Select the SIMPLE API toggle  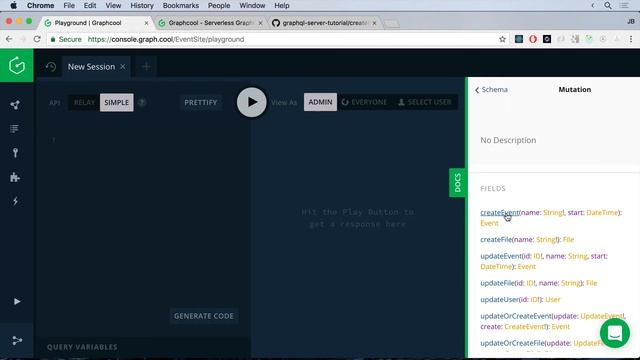point(117,102)
